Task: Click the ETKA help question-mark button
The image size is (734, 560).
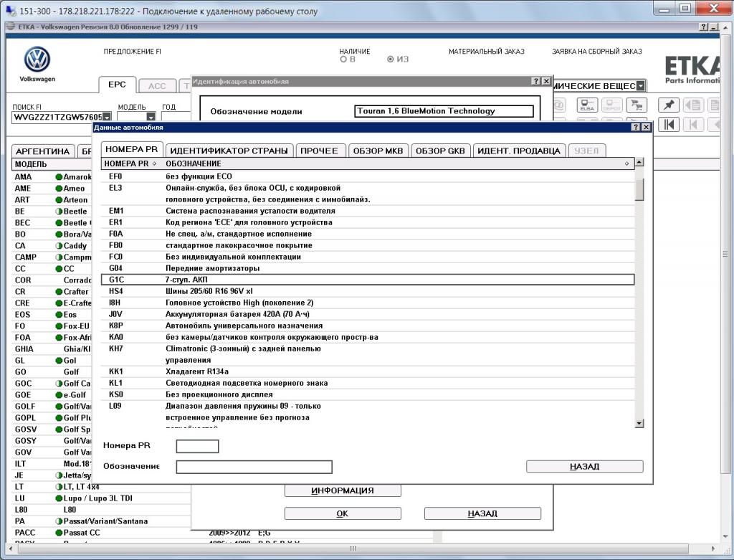Action: [704, 27]
